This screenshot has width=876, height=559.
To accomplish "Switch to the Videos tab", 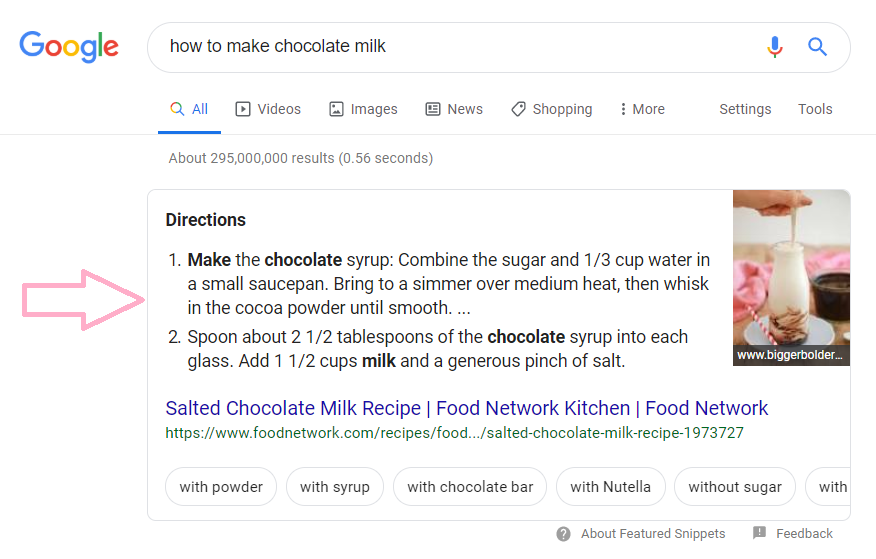I will pos(268,109).
